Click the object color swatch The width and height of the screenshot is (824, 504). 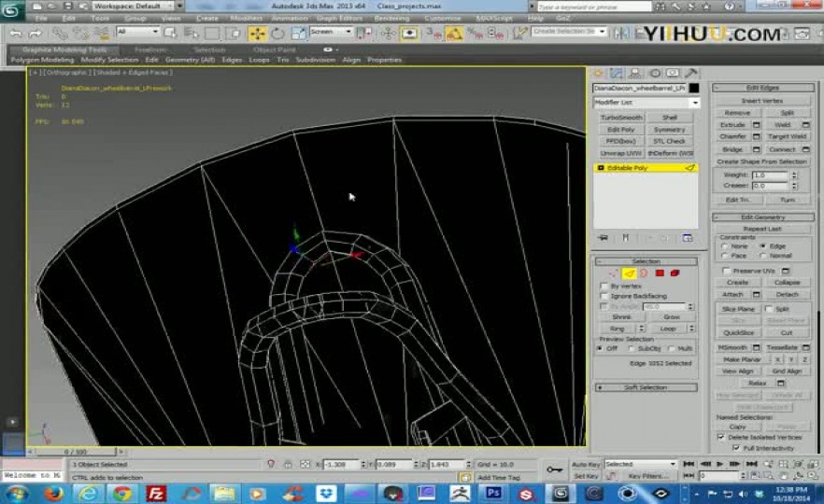tap(693, 88)
